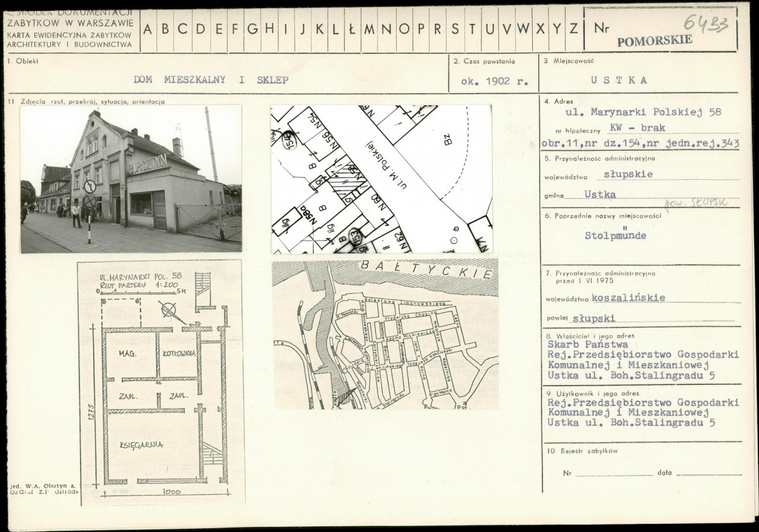Click the circled 154 plot marker
Screen dimensions: 759x532
point(287,141)
